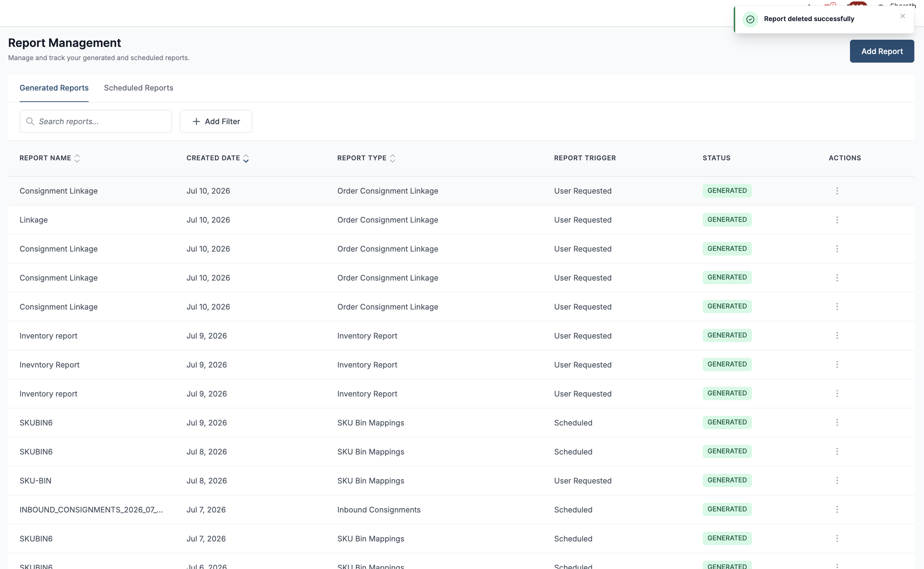Open actions menu for Linkage report
Screen dimensions: 924x569
837,220
